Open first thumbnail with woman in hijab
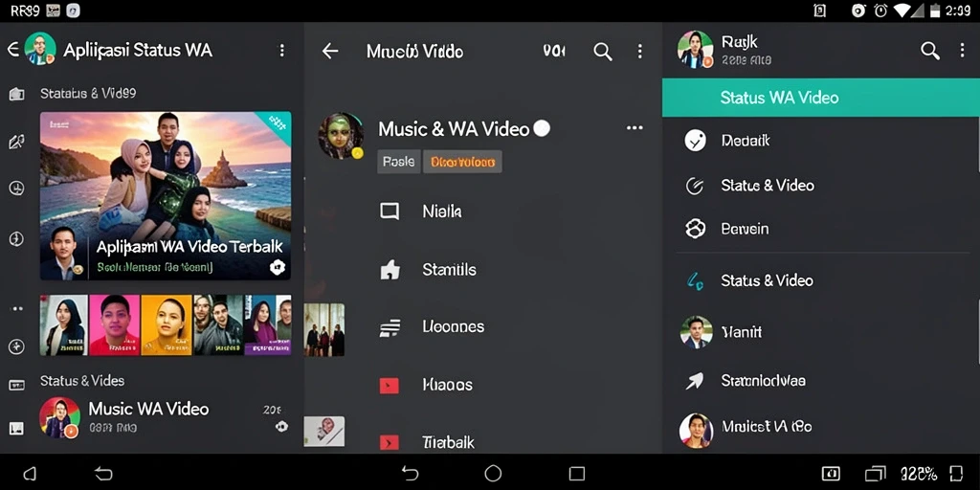 [64, 325]
